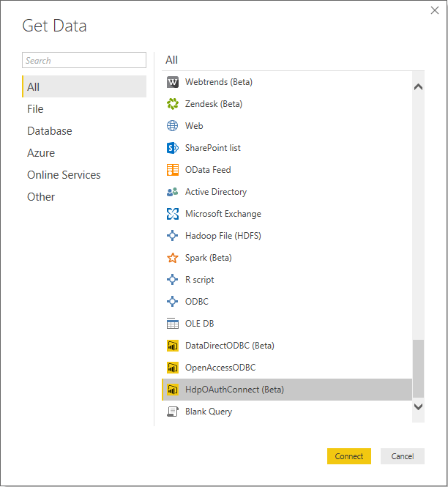Click the Webtrends (Beta) connector icon
The width and height of the screenshot is (448, 487).
coord(173,82)
